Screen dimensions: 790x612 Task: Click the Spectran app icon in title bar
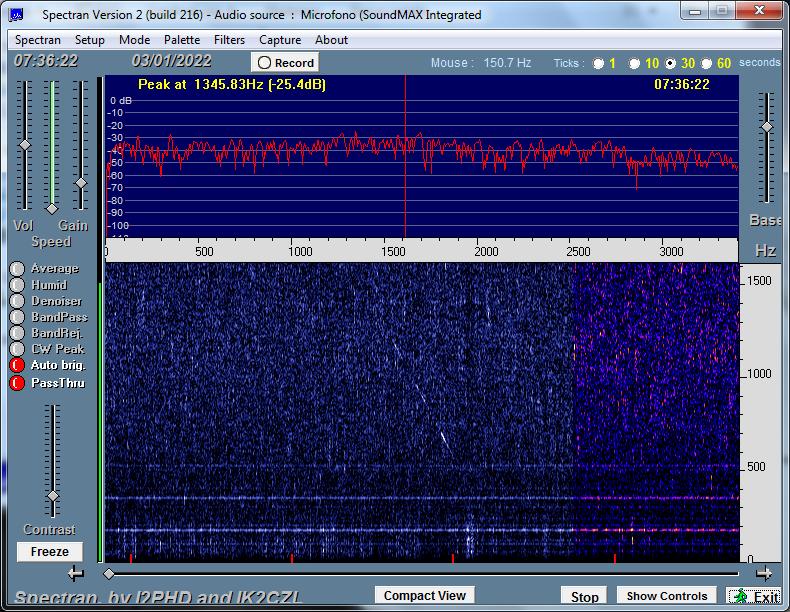click(x=16, y=15)
